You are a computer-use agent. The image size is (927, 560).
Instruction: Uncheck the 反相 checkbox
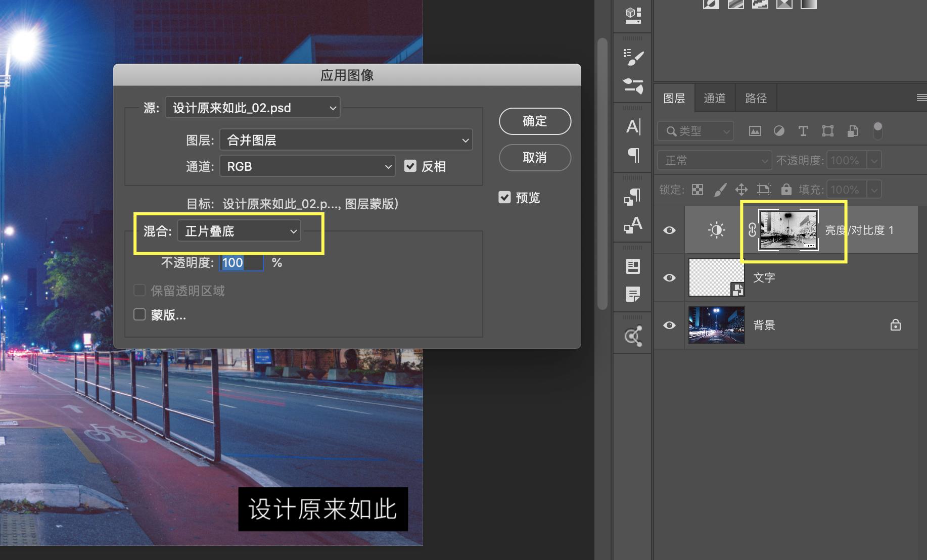tap(410, 166)
